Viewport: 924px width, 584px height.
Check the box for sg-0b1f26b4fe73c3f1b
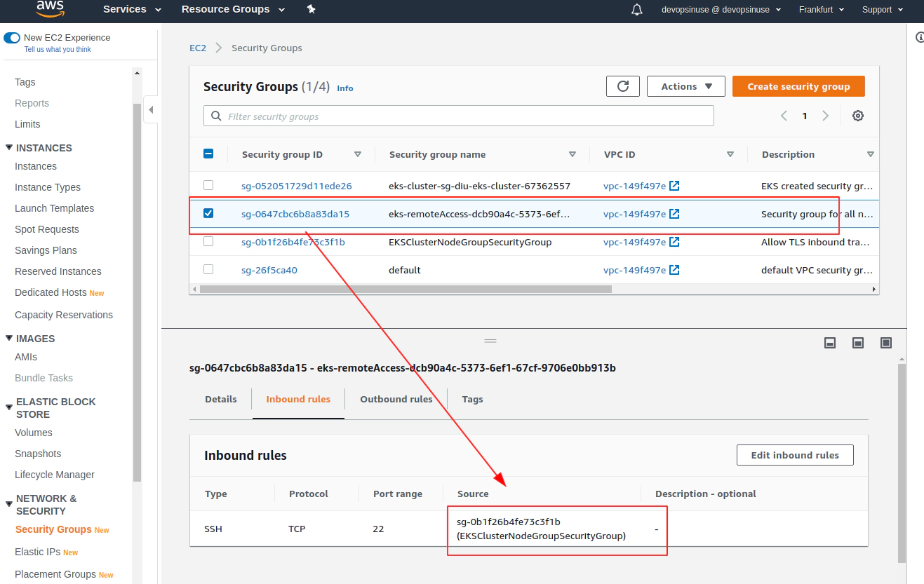[208, 241]
